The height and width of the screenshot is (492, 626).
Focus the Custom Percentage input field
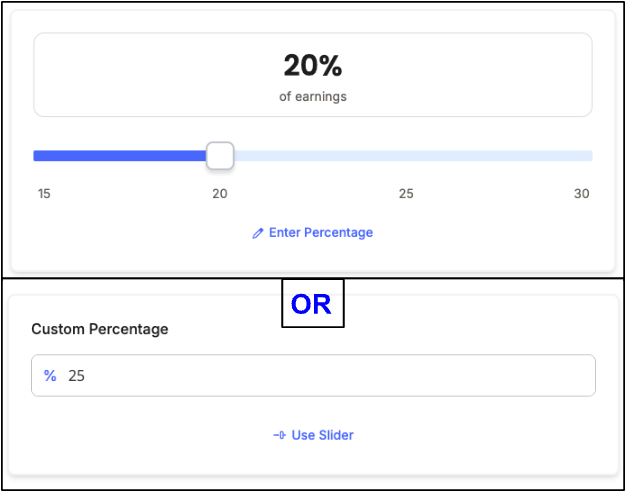point(313,375)
